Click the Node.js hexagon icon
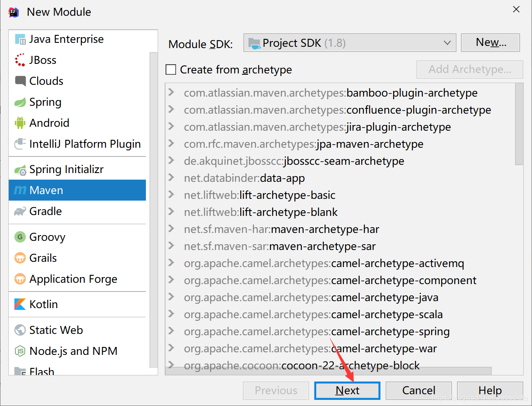Image resolution: width=532 pixels, height=406 pixels. pyautogui.click(x=20, y=351)
